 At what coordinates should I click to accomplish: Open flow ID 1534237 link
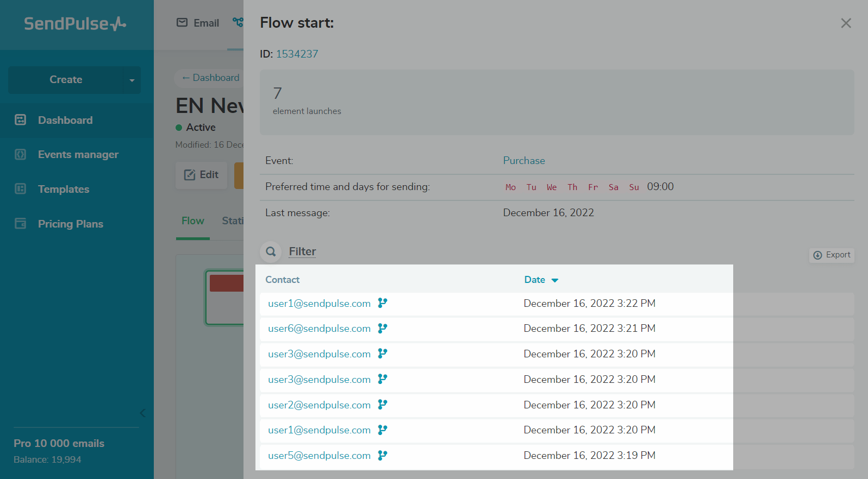[x=297, y=54]
